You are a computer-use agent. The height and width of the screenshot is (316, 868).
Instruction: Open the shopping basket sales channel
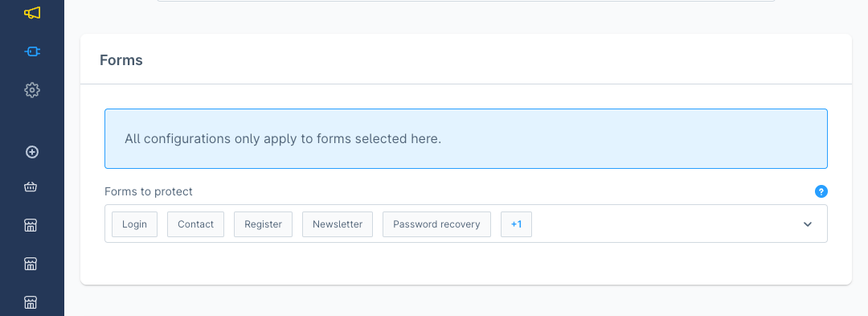[x=31, y=187]
